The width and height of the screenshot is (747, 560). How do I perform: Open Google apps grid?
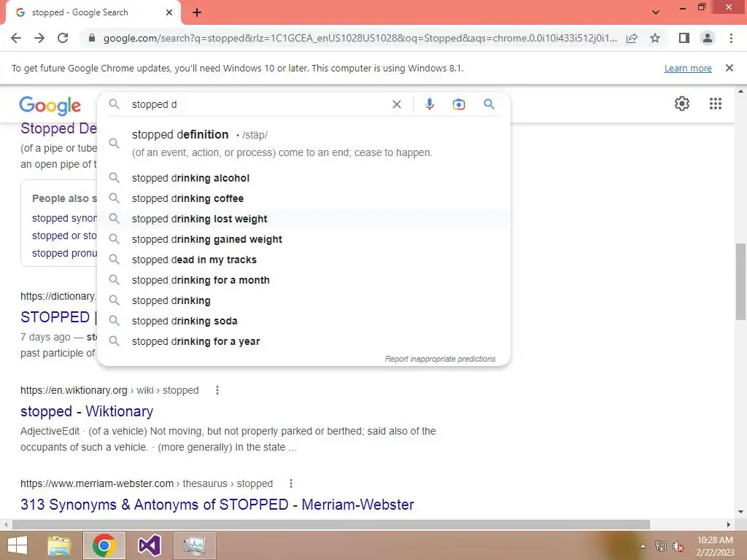point(715,104)
